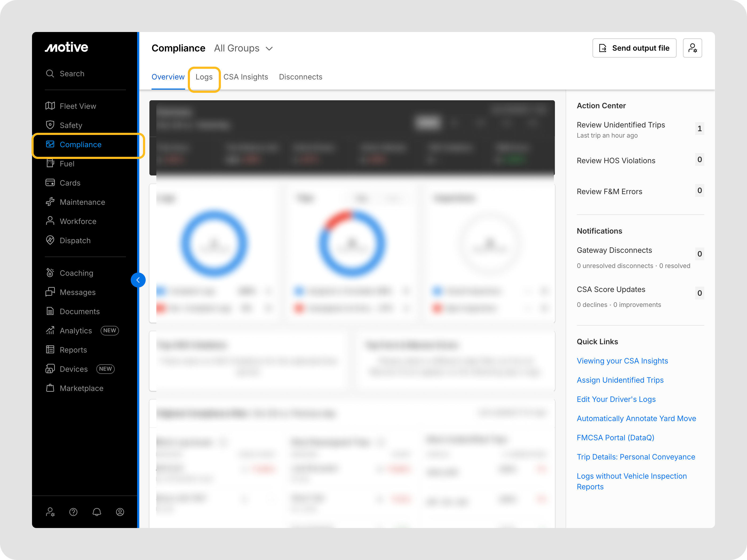Open the Edit Your Driver's Logs link
Image resolution: width=747 pixels, height=560 pixels.
pyautogui.click(x=616, y=399)
